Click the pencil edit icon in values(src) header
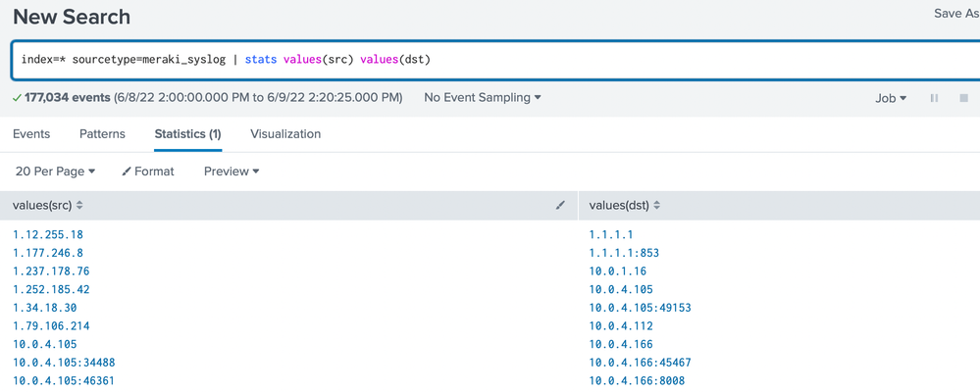The height and width of the screenshot is (392, 980). [560, 205]
